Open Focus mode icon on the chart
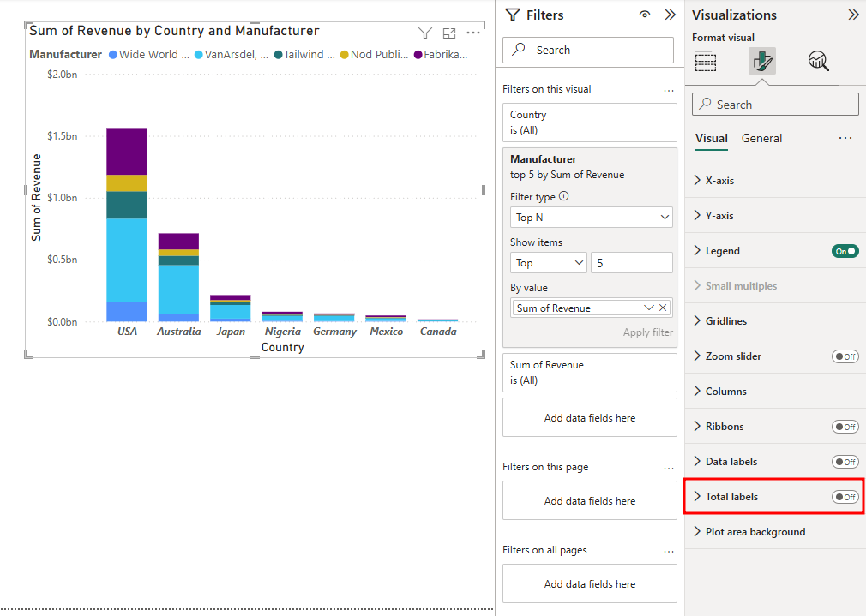The image size is (866, 616). point(449,33)
